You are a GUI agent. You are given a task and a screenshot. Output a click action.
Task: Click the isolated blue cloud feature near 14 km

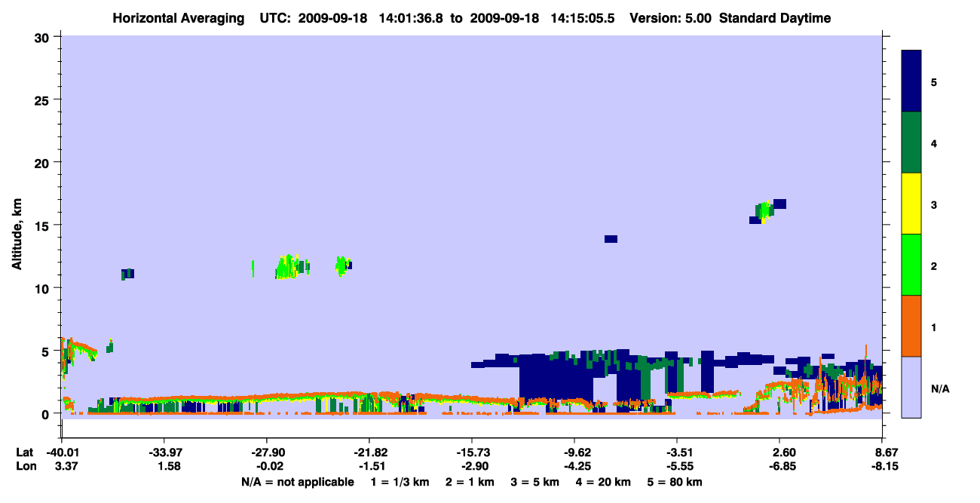[611, 239]
